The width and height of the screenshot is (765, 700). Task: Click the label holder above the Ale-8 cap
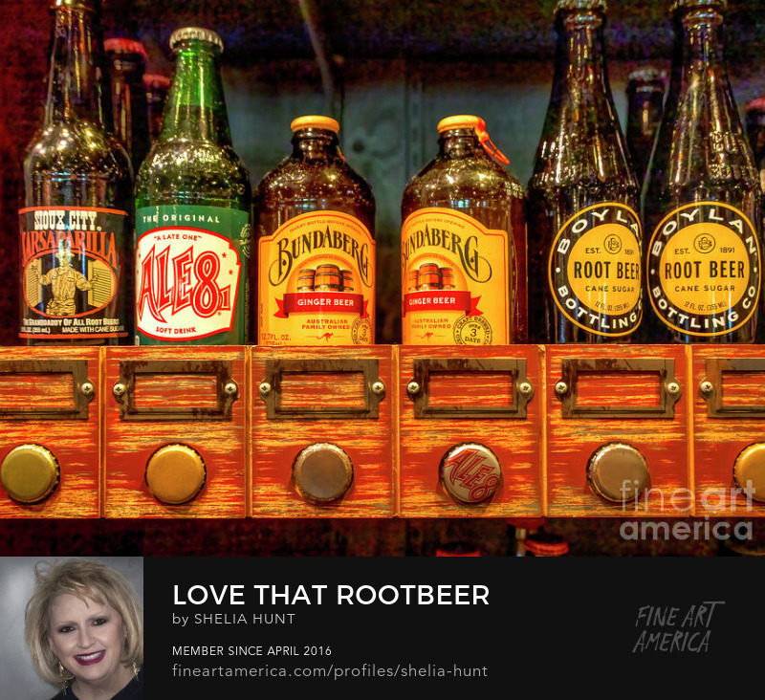point(470,388)
